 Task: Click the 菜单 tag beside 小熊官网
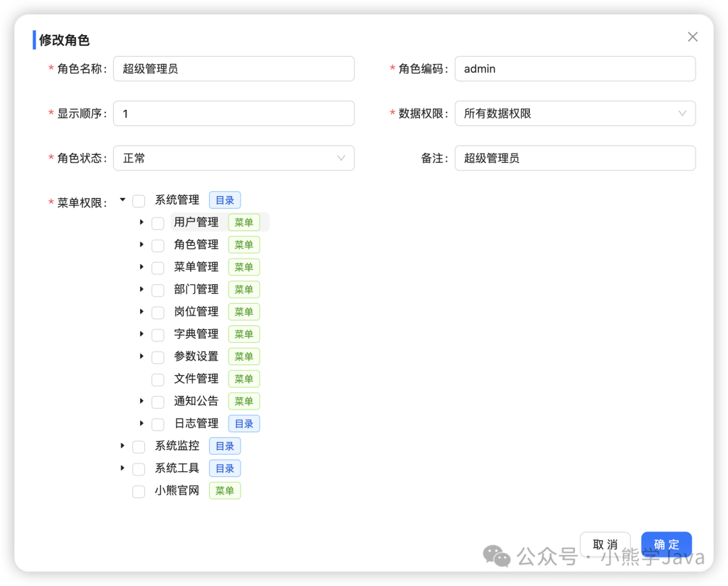pyautogui.click(x=224, y=490)
